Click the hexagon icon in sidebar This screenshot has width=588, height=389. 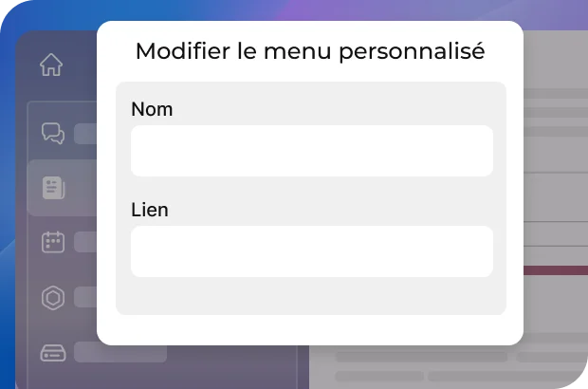(x=52, y=297)
